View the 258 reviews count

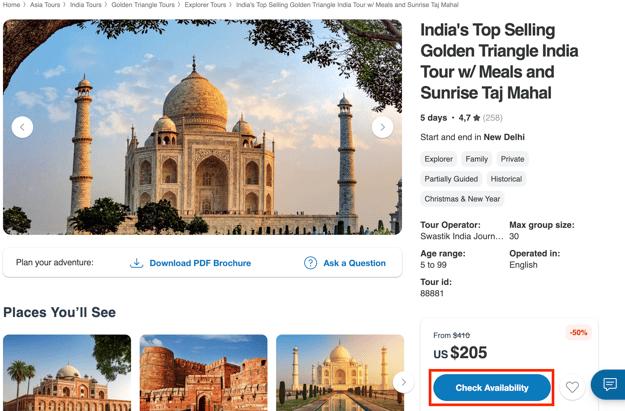[x=493, y=118]
